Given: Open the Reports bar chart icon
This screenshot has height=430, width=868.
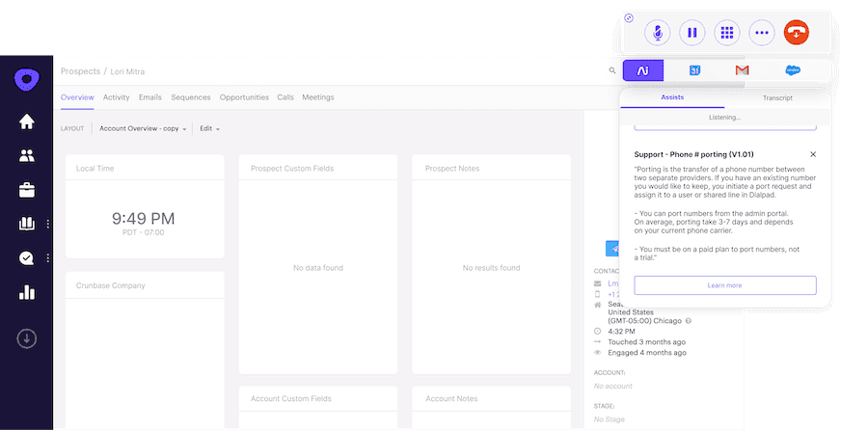Looking at the screenshot, I should pos(27,292).
